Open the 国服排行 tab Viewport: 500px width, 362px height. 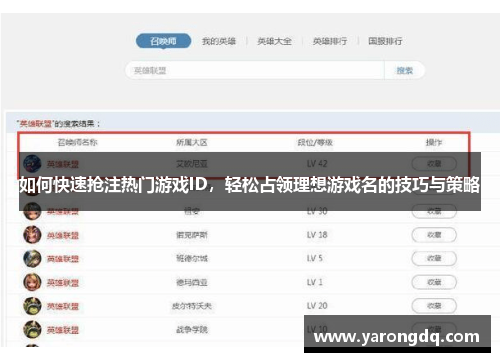click(x=385, y=41)
